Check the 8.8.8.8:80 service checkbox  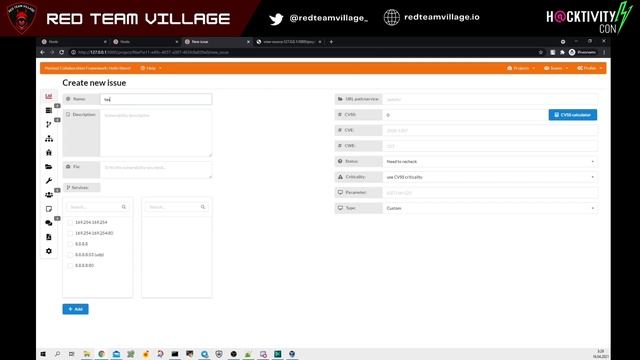pyautogui.click(x=70, y=265)
